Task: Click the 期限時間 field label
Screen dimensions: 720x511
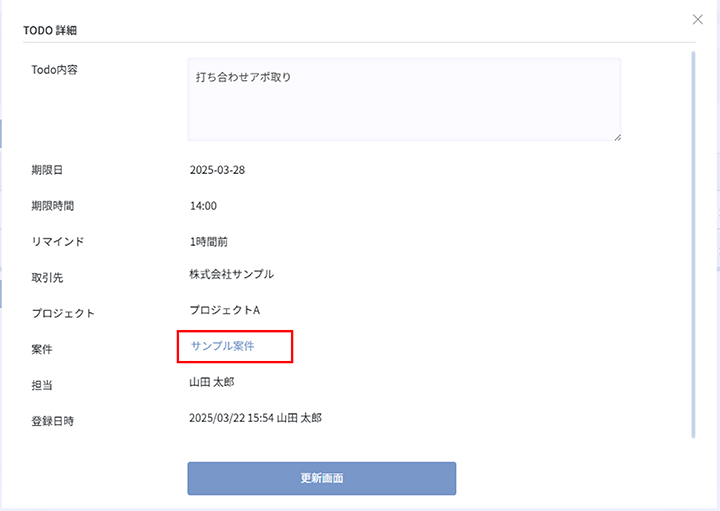Action: coord(52,206)
